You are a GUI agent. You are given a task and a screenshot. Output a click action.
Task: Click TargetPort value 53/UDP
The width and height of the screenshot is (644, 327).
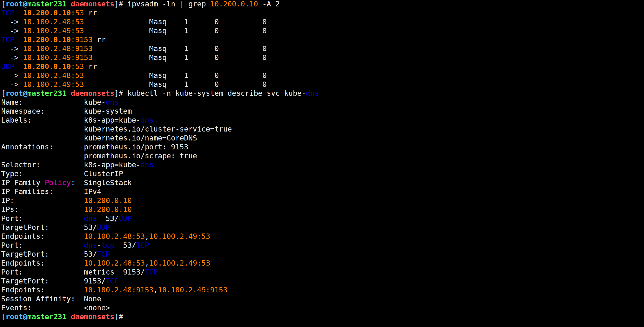pyautogui.click(x=97, y=228)
